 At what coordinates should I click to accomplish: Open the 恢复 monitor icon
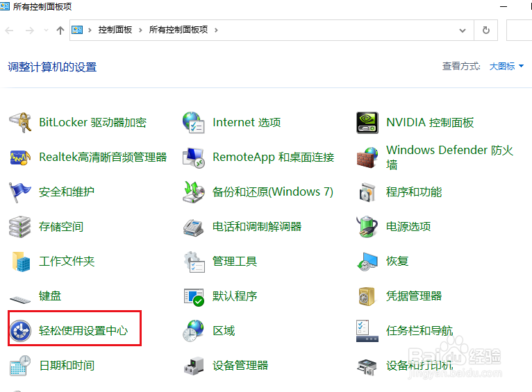tap(367, 262)
